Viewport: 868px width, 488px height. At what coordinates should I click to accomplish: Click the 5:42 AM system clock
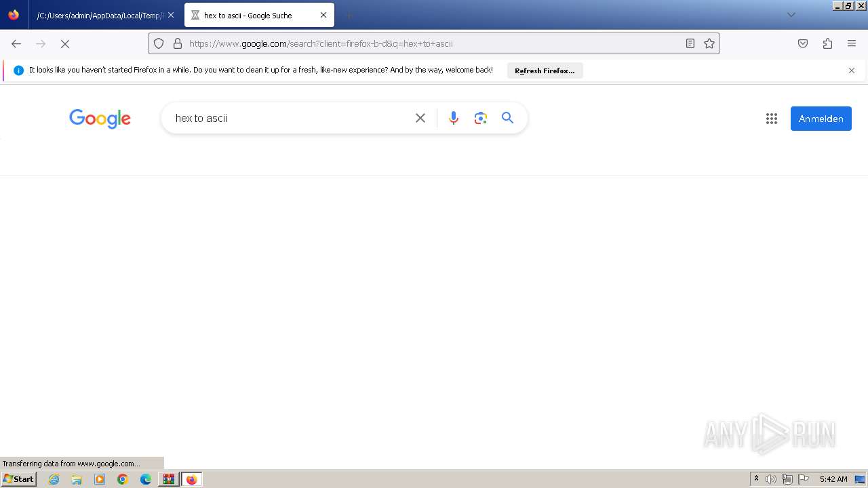[x=833, y=479]
